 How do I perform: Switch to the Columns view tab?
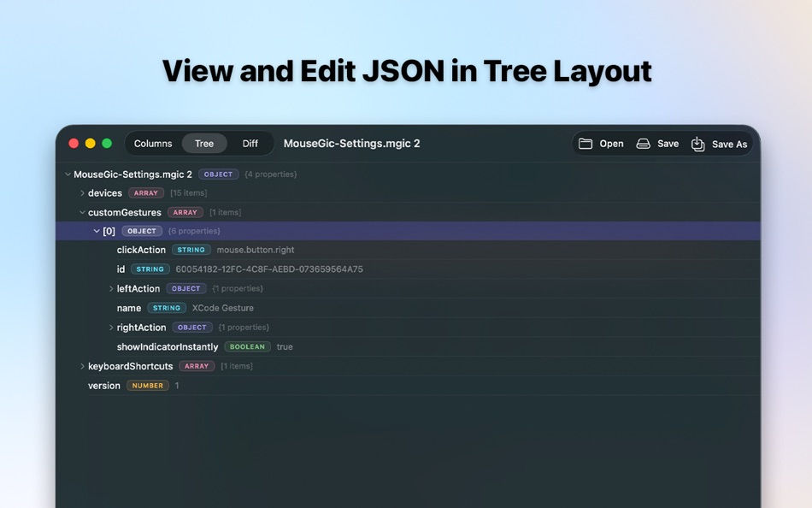pyautogui.click(x=153, y=144)
